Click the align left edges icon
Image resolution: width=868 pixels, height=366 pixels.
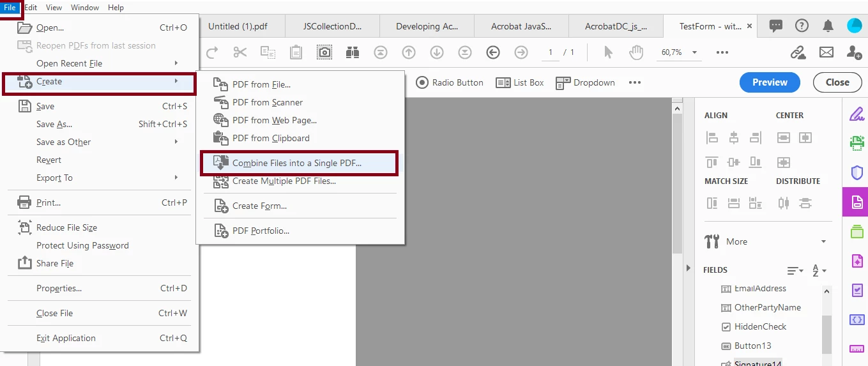click(712, 137)
